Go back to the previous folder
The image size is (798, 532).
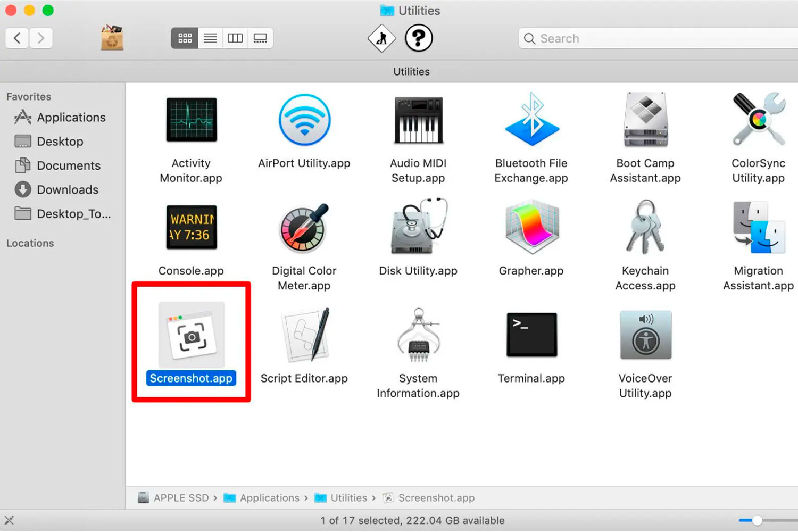point(17,38)
